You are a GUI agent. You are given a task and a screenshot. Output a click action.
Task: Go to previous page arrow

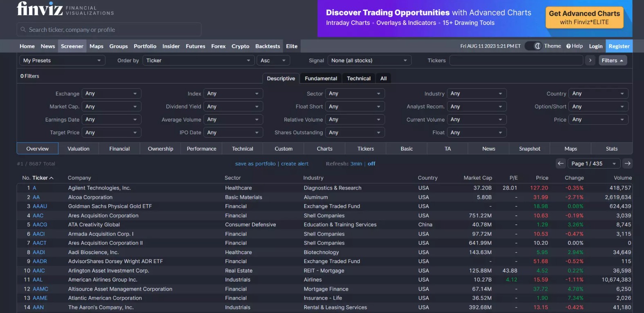[x=561, y=164]
